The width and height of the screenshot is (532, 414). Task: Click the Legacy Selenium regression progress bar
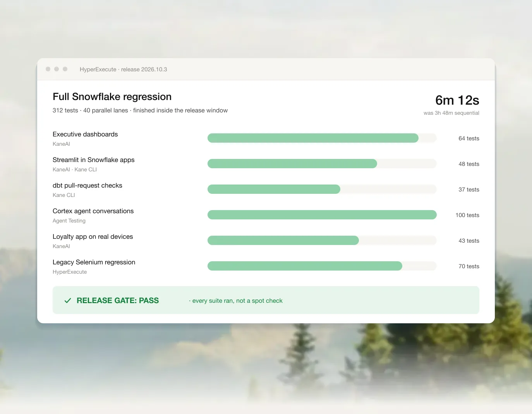pyautogui.click(x=322, y=266)
